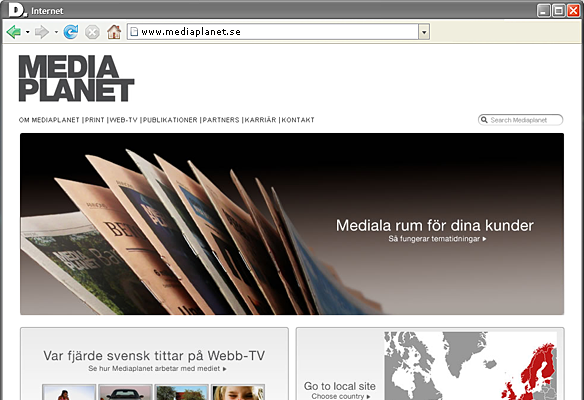The image size is (584, 400).
Task: Click the magnifier icon in search box
Action: pos(484,120)
